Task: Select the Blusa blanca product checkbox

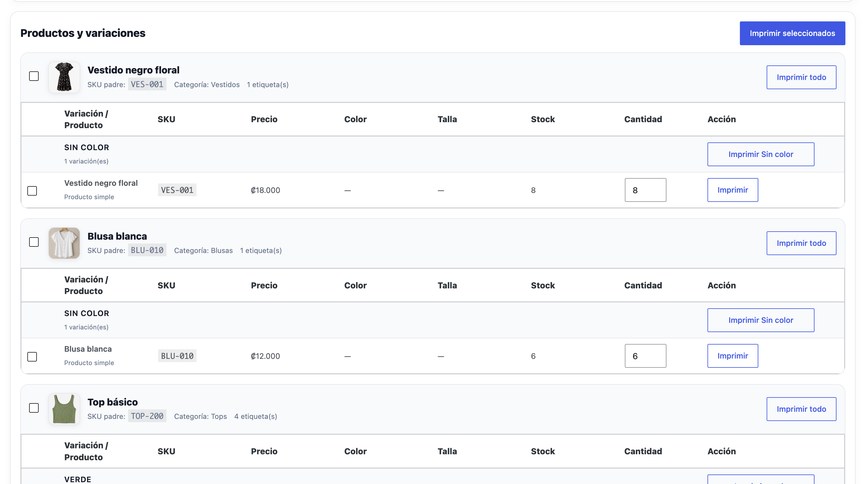Action: [34, 242]
